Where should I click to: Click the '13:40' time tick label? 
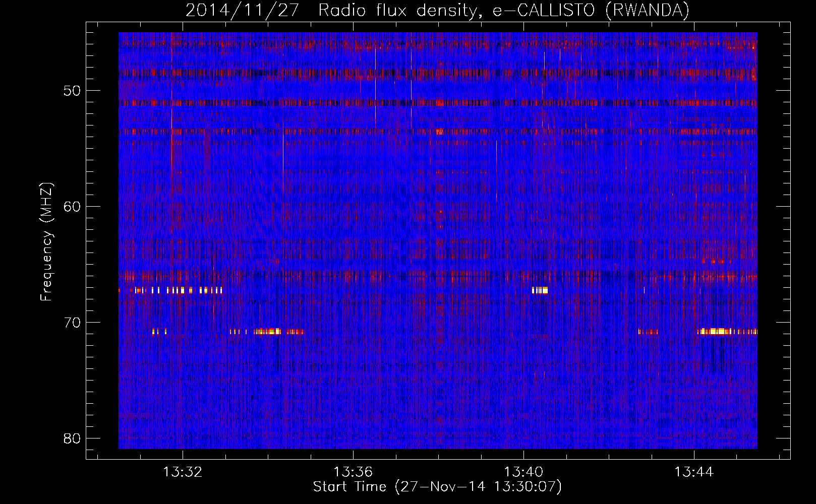click(523, 472)
